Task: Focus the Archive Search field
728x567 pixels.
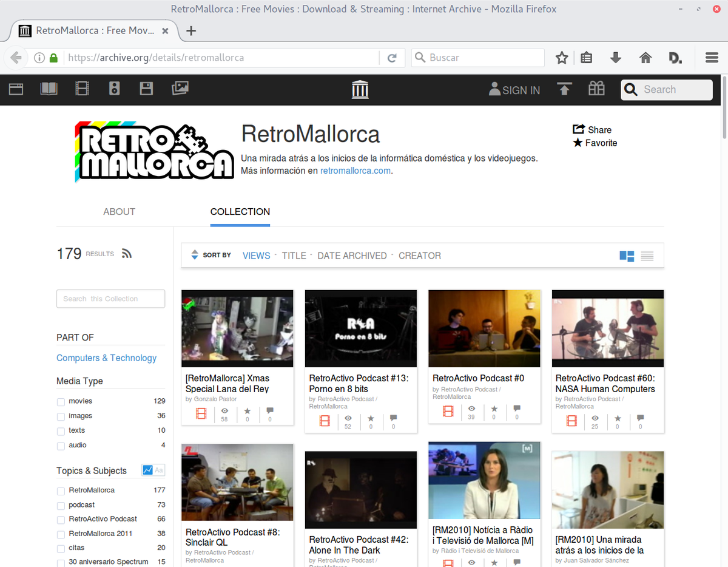Action: click(667, 90)
